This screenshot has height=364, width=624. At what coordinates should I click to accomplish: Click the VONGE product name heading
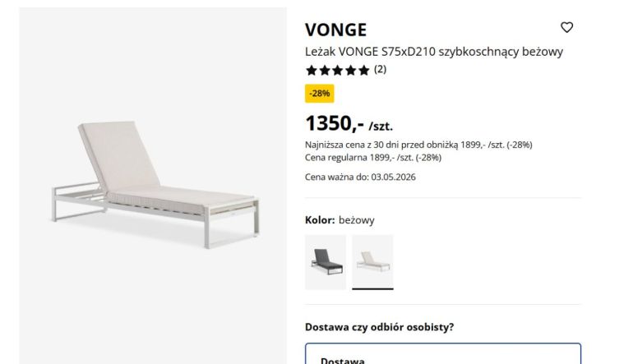pos(336,30)
